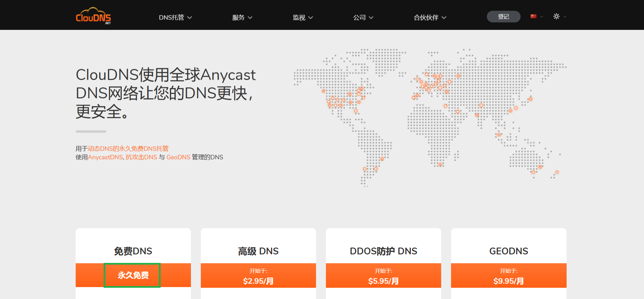Click the dropdown arrow beside the flag

542,17
